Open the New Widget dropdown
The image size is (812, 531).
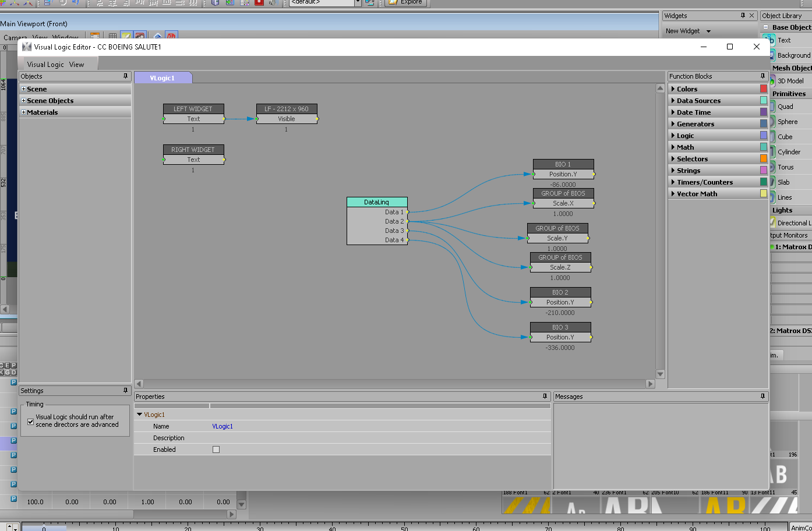pyautogui.click(x=708, y=31)
